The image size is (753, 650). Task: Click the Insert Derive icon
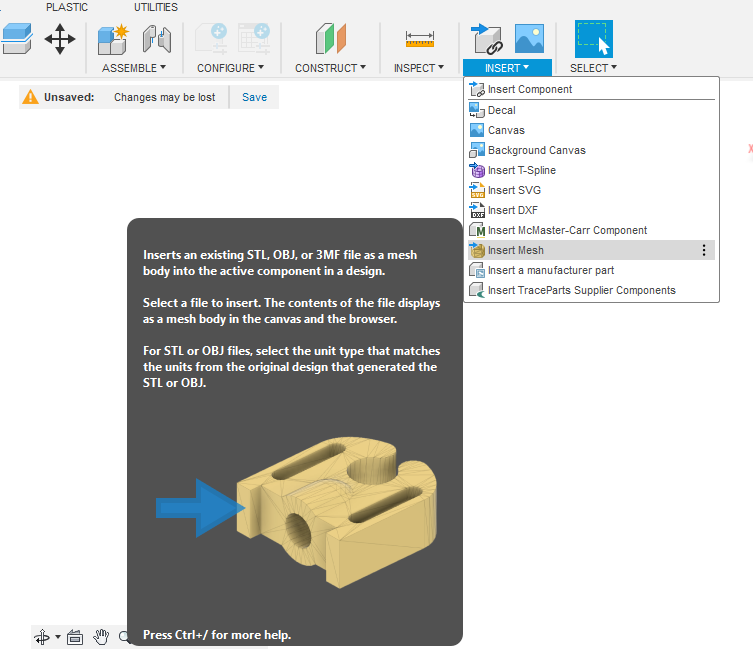pos(487,40)
